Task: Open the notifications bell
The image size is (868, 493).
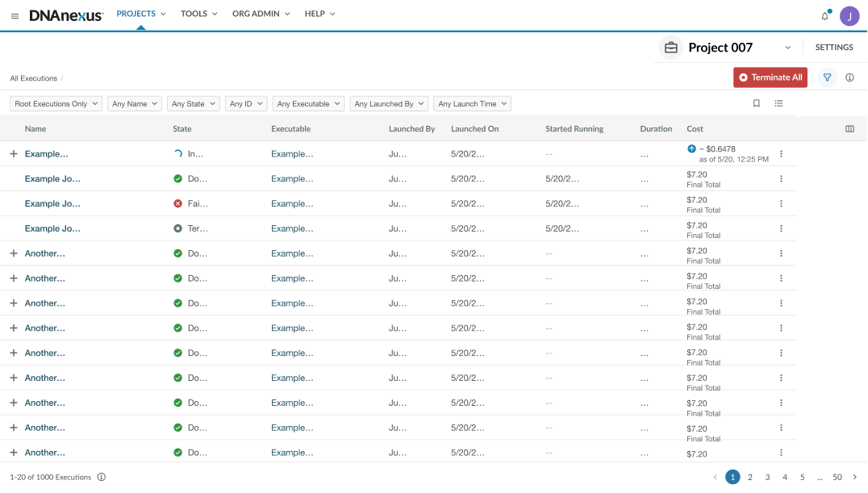Action: point(825,15)
